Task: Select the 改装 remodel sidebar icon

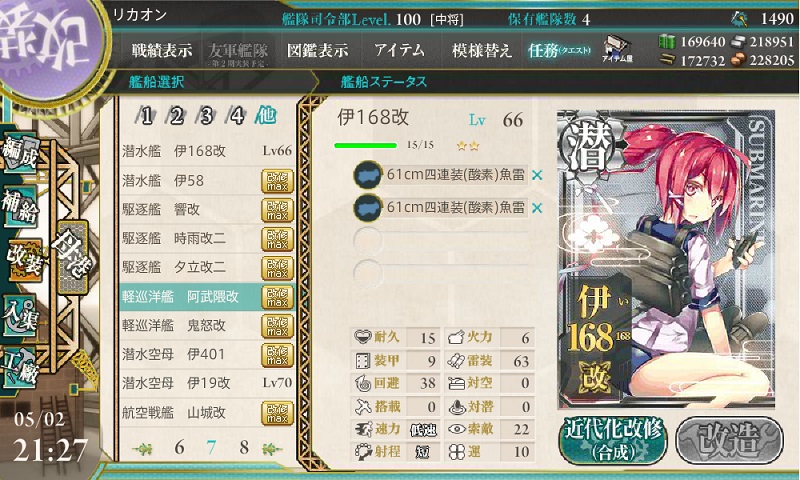Action: tap(23, 260)
